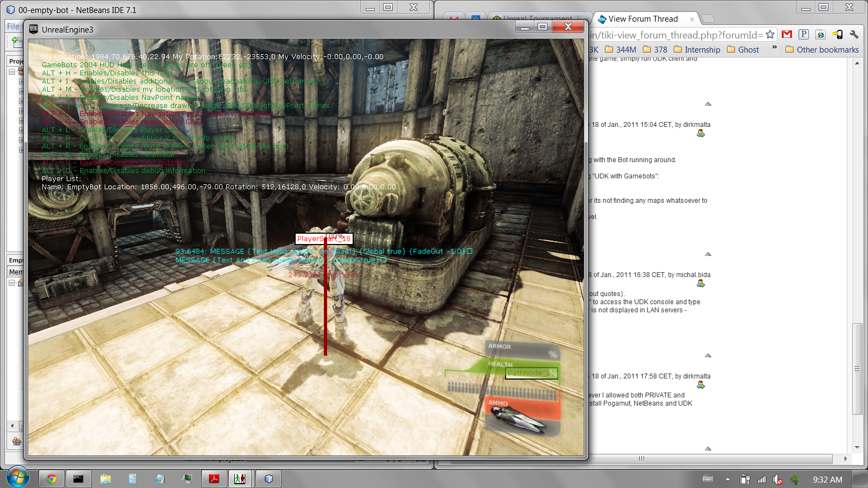Collapse the node in NetBeans Members panel
The image size is (868, 488).
(11, 282)
